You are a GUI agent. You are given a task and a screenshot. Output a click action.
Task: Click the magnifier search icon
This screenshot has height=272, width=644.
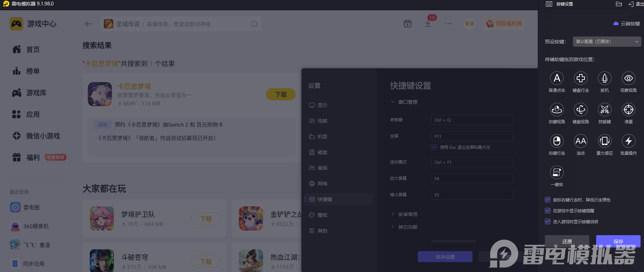click(x=254, y=24)
